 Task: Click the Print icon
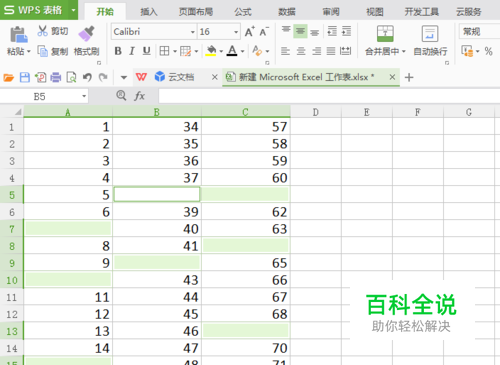pyautogui.click(x=56, y=78)
